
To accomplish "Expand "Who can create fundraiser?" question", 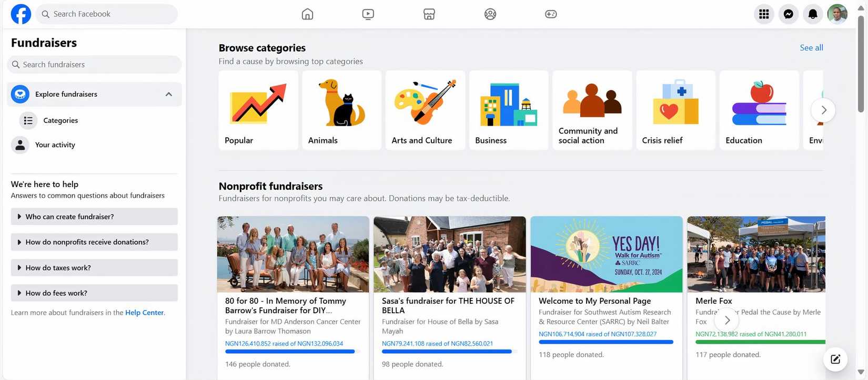I will click(94, 217).
